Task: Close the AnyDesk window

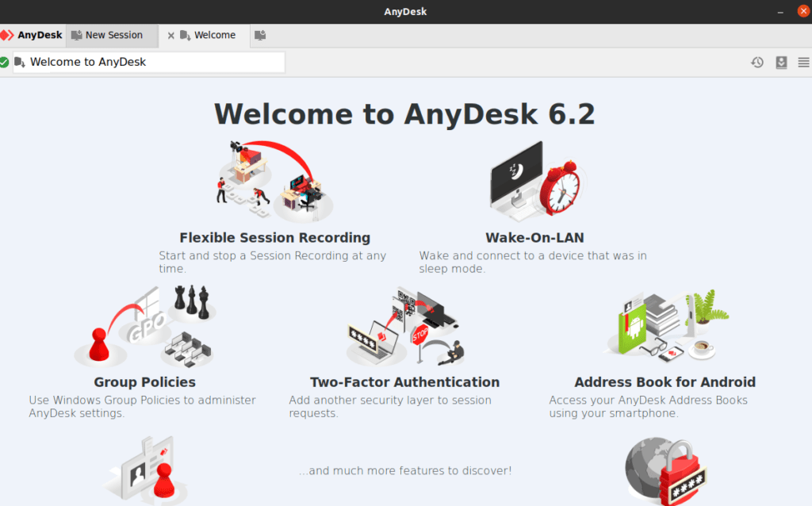Action: (804, 11)
